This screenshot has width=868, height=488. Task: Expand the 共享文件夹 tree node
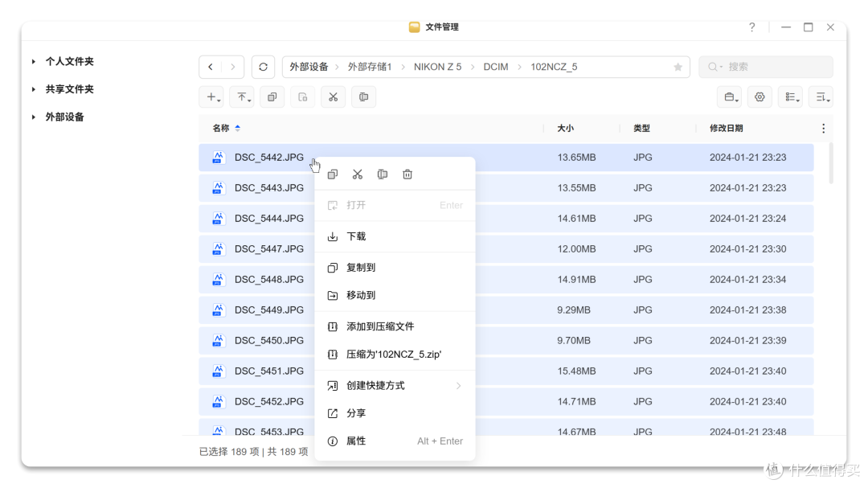click(34, 89)
